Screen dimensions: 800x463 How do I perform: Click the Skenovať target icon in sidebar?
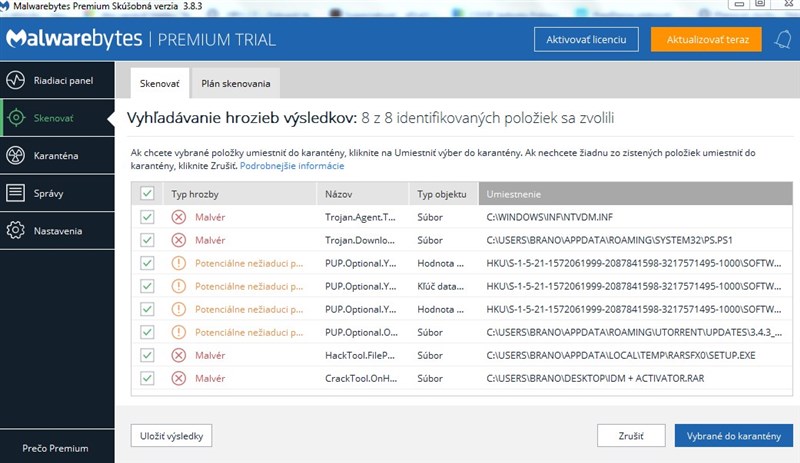(16, 118)
